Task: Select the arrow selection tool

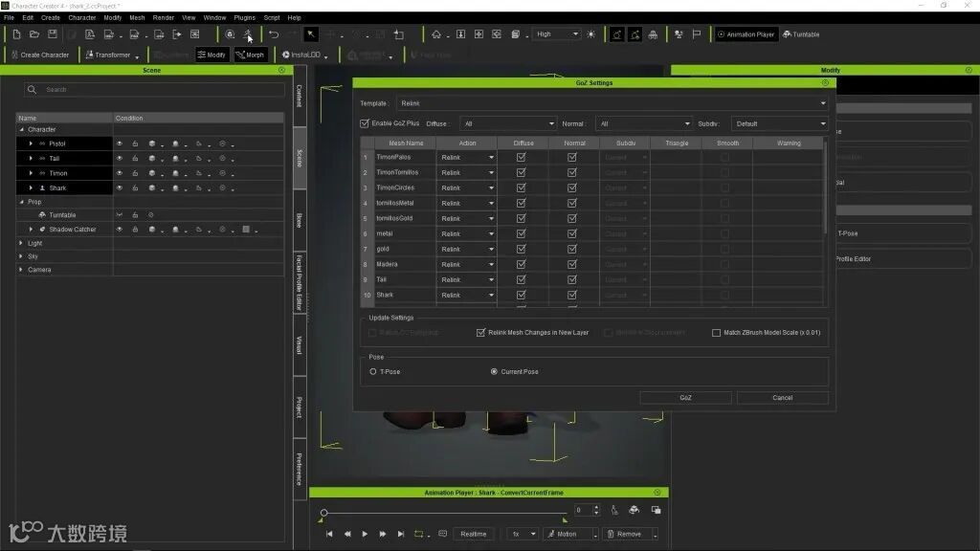Action: coord(311,34)
